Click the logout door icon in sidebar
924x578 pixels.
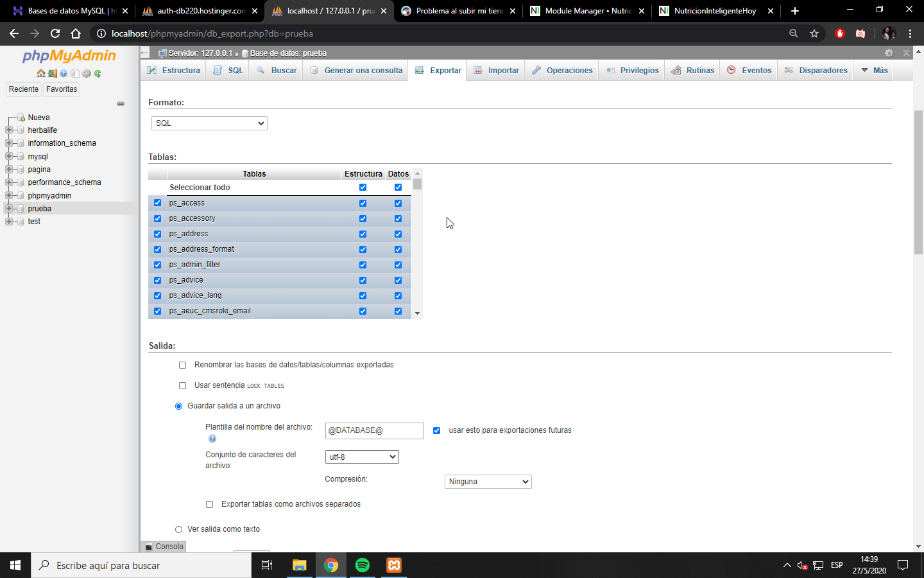(52, 73)
